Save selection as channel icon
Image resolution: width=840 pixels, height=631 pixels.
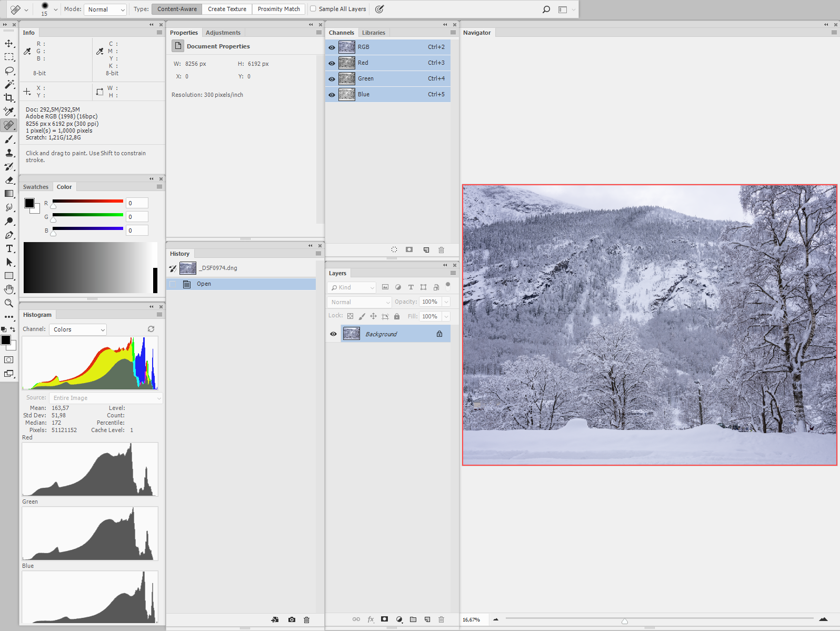[x=409, y=250]
